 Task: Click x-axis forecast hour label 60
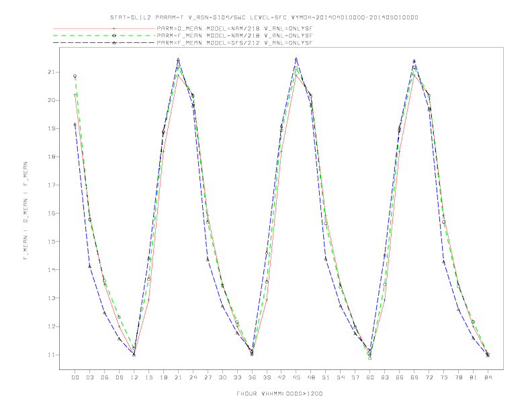point(370,377)
